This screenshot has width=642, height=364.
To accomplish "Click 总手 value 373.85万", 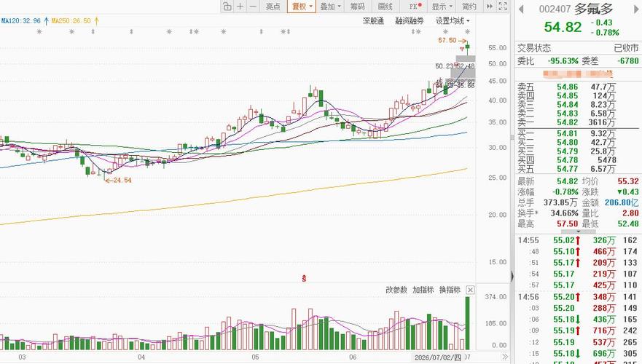I will (x=560, y=202).
